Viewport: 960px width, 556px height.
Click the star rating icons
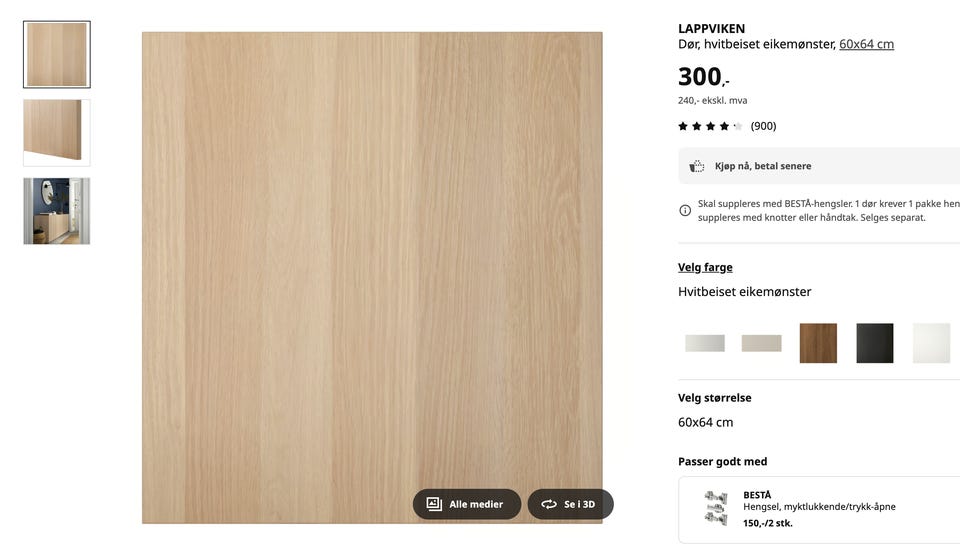point(710,126)
